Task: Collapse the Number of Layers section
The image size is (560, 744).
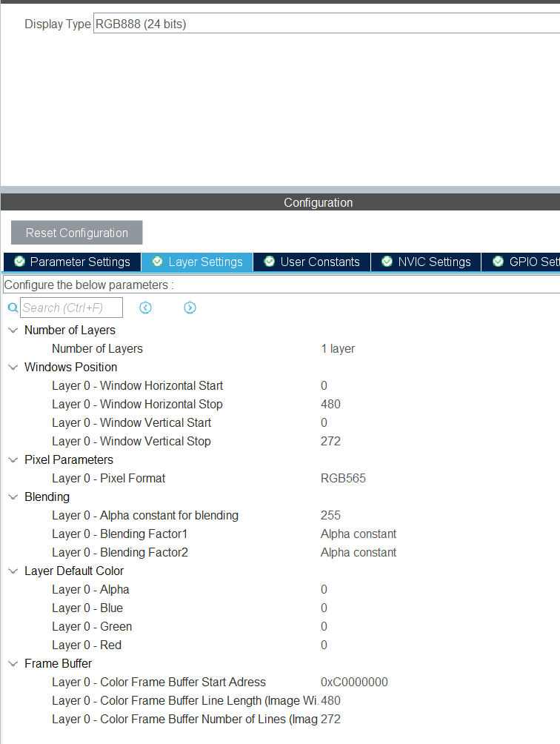Action: [x=13, y=331]
